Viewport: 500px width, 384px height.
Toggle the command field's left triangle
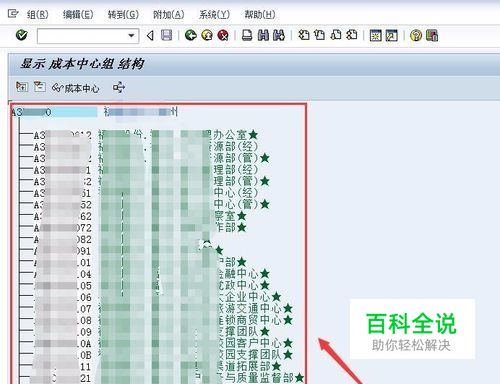pyautogui.click(x=150, y=35)
